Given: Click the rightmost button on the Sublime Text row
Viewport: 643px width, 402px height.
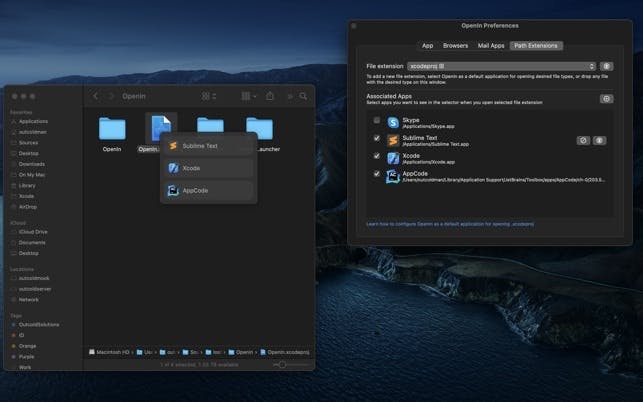Looking at the screenshot, I should tap(599, 141).
